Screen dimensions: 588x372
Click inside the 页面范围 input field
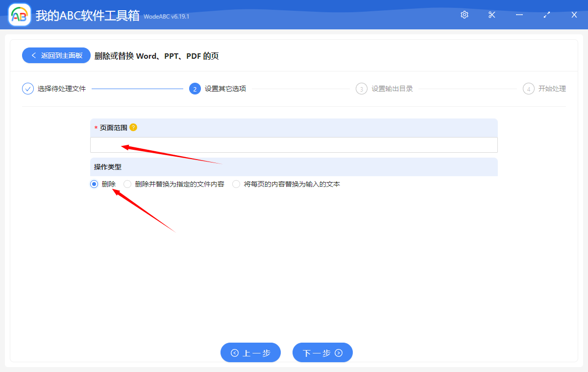pyautogui.click(x=294, y=145)
